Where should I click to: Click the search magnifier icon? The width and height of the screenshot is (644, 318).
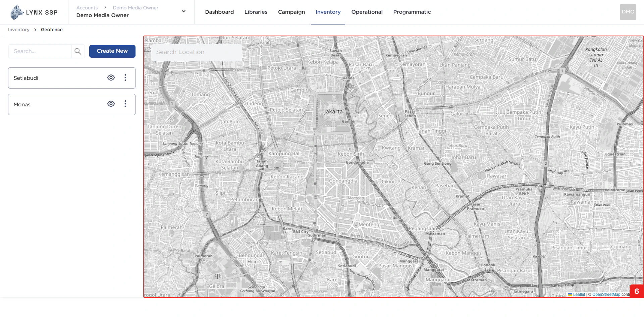pyautogui.click(x=78, y=51)
